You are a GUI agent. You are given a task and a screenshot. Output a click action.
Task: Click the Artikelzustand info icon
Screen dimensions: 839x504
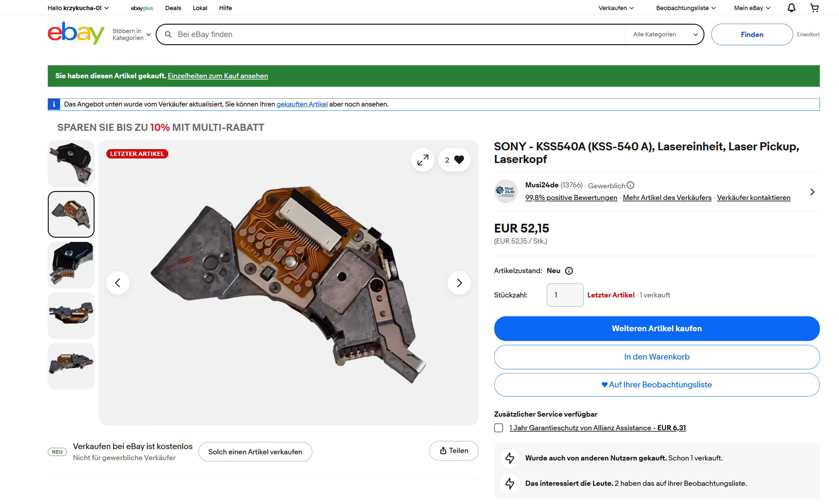point(569,271)
